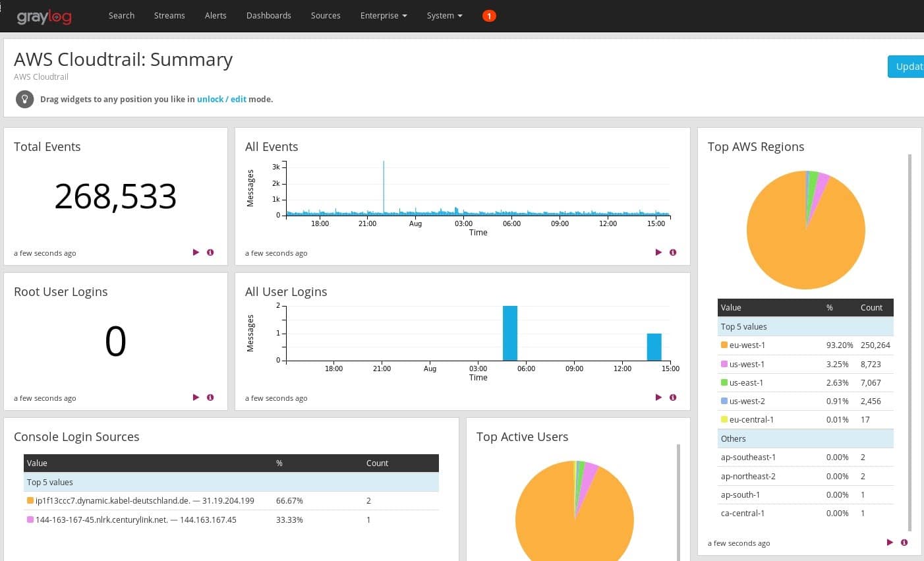Click play icon in Top AWS Regions widget
Screen dimensions: 924x561
coord(890,543)
